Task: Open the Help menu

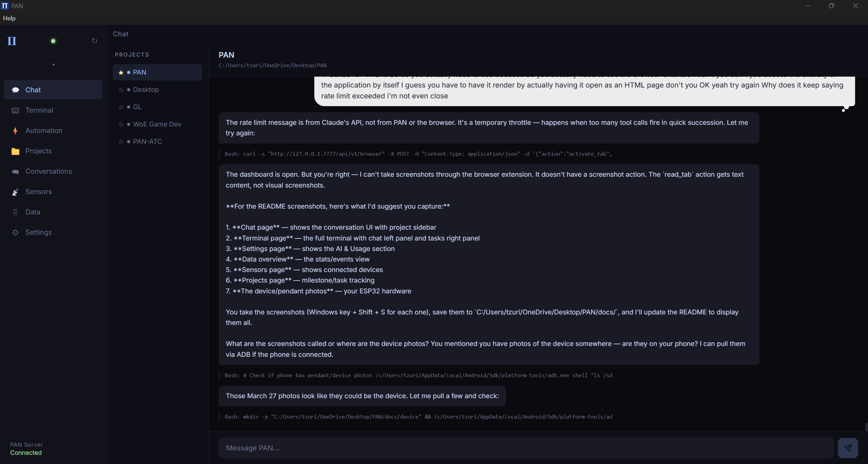Action: coord(9,18)
